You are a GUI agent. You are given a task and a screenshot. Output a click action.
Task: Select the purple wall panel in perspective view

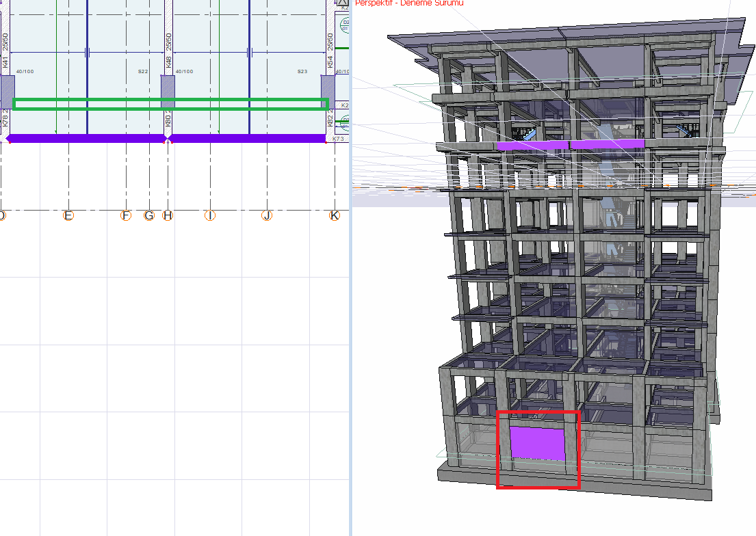537,443
